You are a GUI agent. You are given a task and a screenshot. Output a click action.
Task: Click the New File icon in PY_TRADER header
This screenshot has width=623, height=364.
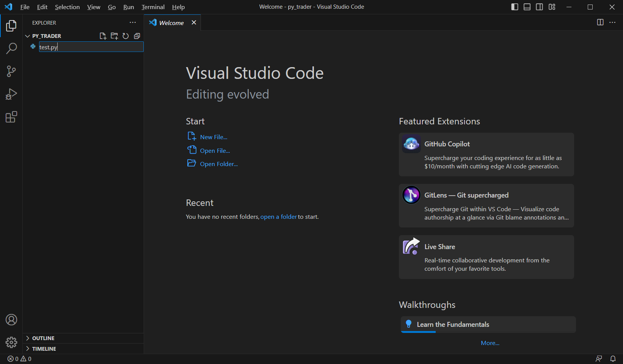tap(103, 36)
